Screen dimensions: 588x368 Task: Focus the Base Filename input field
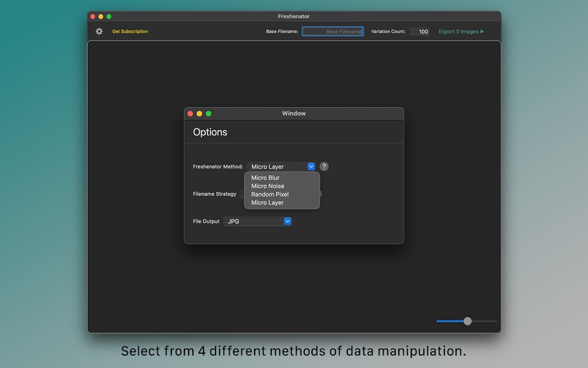332,32
